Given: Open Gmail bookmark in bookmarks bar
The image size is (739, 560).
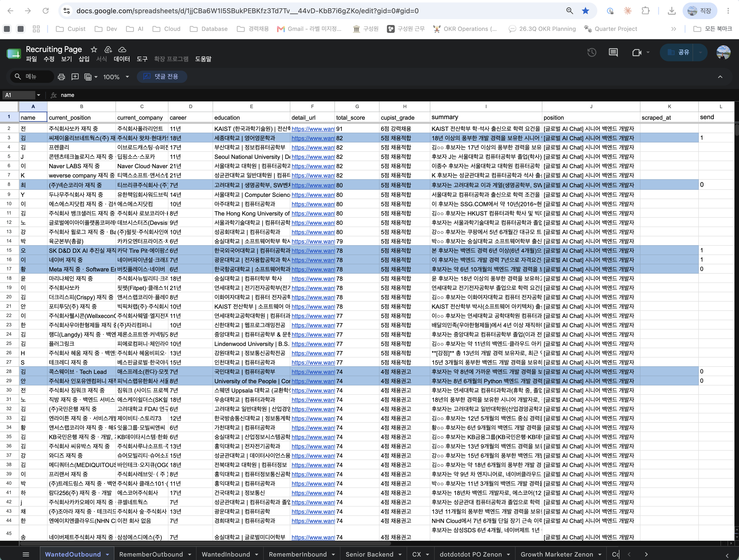Looking at the screenshot, I should 309,29.
